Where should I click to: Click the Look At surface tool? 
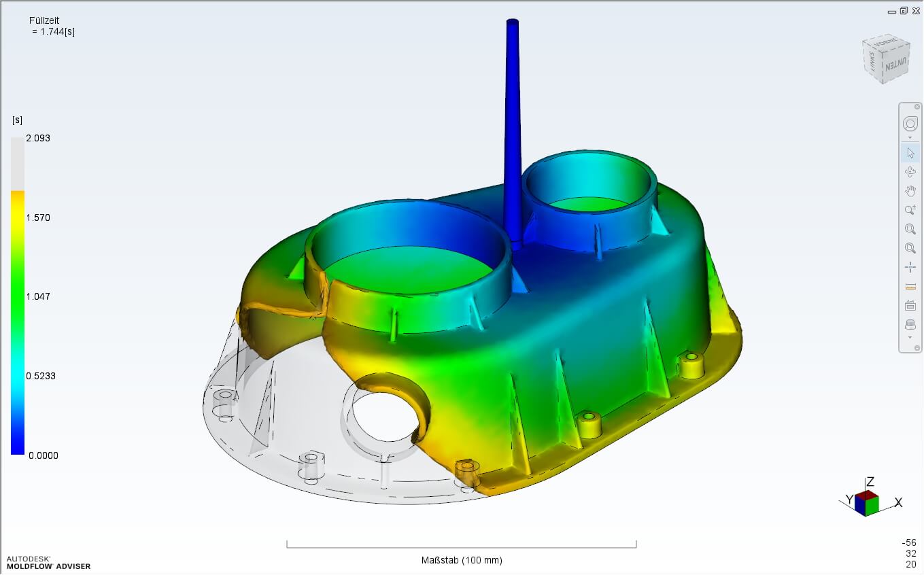[x=910, y=324]
